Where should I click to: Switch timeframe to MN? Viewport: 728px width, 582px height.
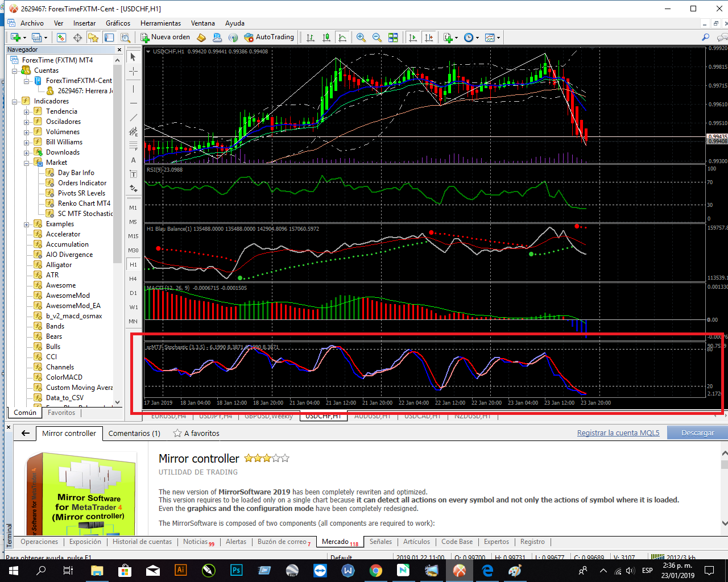(133, 321)
